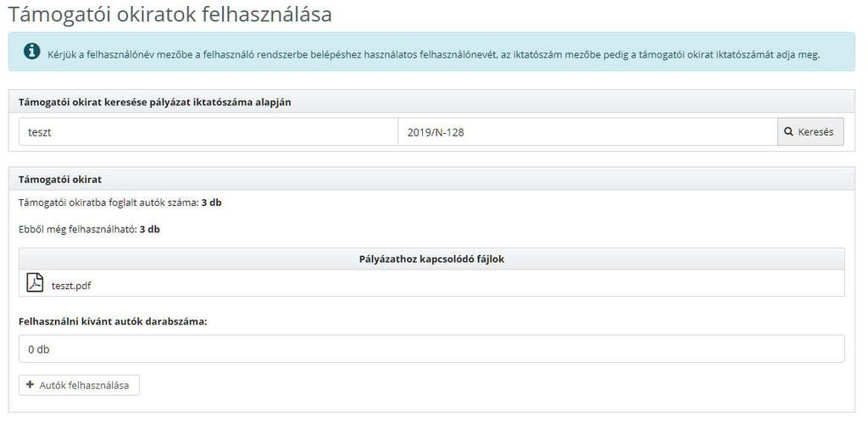Click the Felhasználni kívánt autók darabszáma label
This screenshot has width=868, height=423.
113,321
